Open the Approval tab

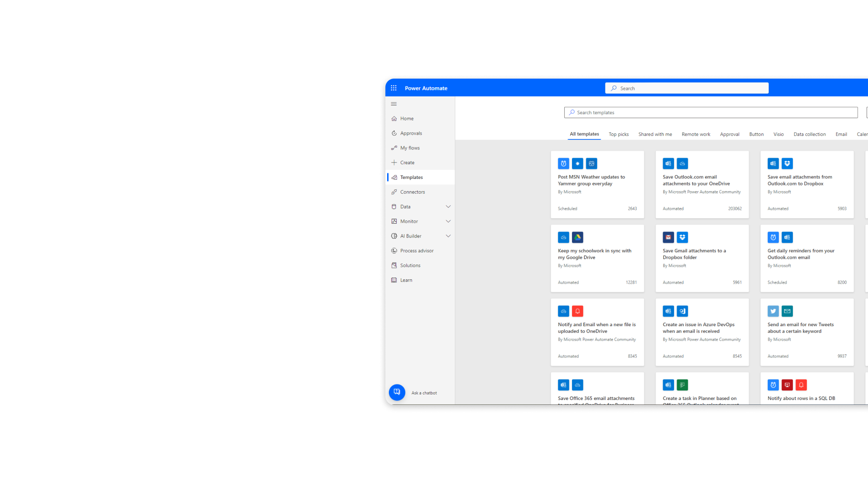730,134
